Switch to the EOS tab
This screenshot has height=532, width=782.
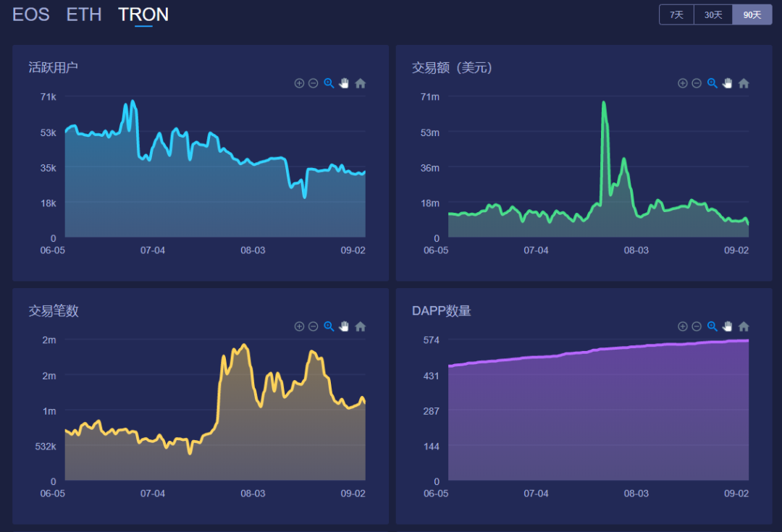[x=31, y=14]
